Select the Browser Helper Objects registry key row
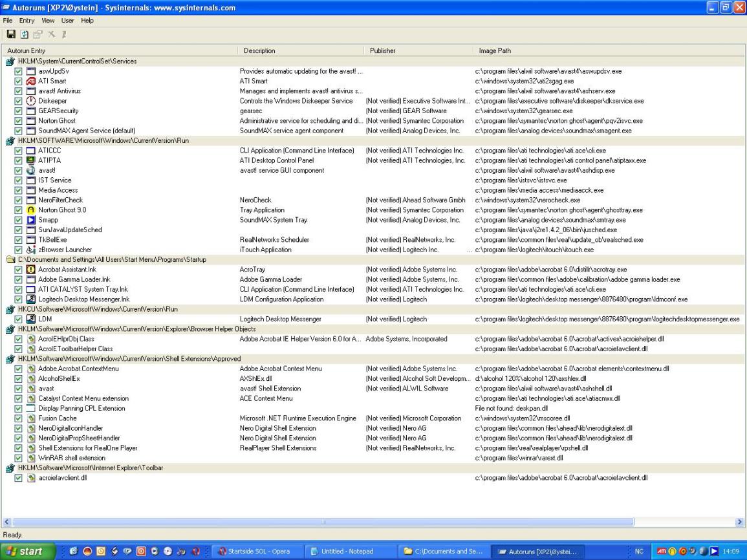747x560 pixels. coord(374,329)
